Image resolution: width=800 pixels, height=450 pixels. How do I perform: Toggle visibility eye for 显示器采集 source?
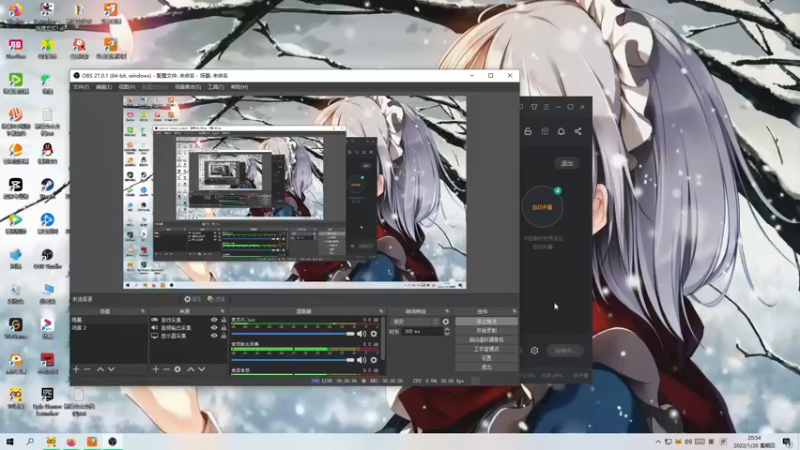coord(214,336)
